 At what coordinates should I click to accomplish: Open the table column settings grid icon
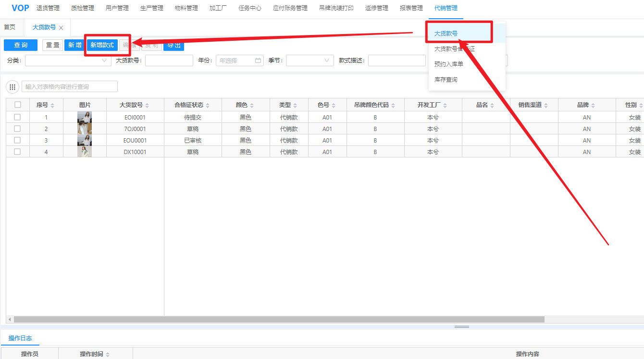(x=12, y=87)
